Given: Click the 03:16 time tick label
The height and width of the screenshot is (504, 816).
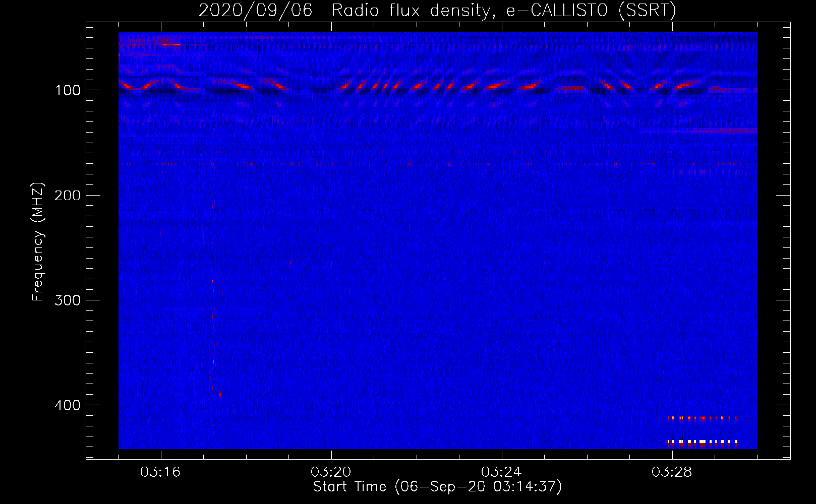Looking at the screenshot, I should [x=160, y=472].
